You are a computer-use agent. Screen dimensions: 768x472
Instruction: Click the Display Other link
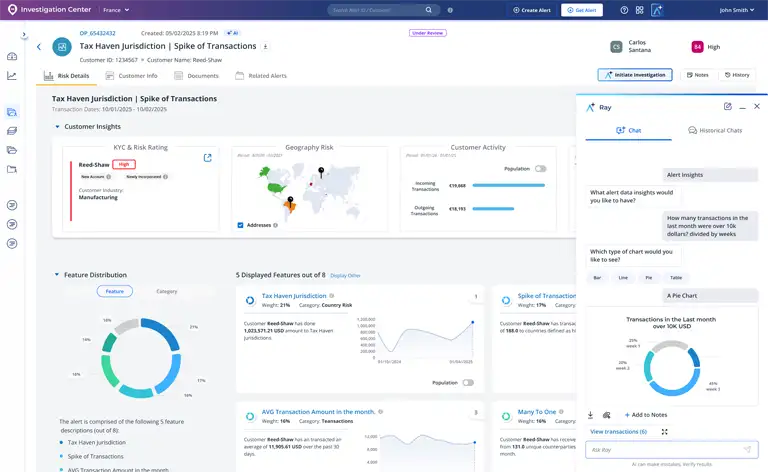345,276
